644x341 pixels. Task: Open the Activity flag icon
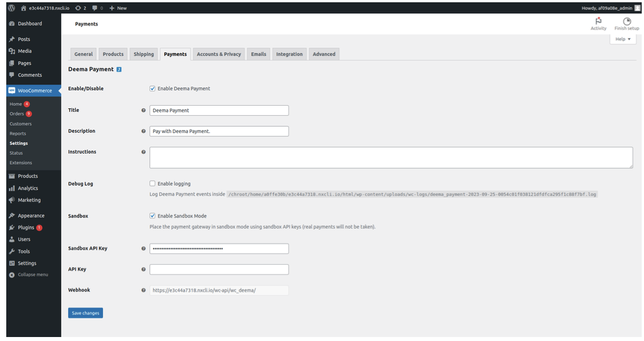pyautogui.click(x=598, y=21)
